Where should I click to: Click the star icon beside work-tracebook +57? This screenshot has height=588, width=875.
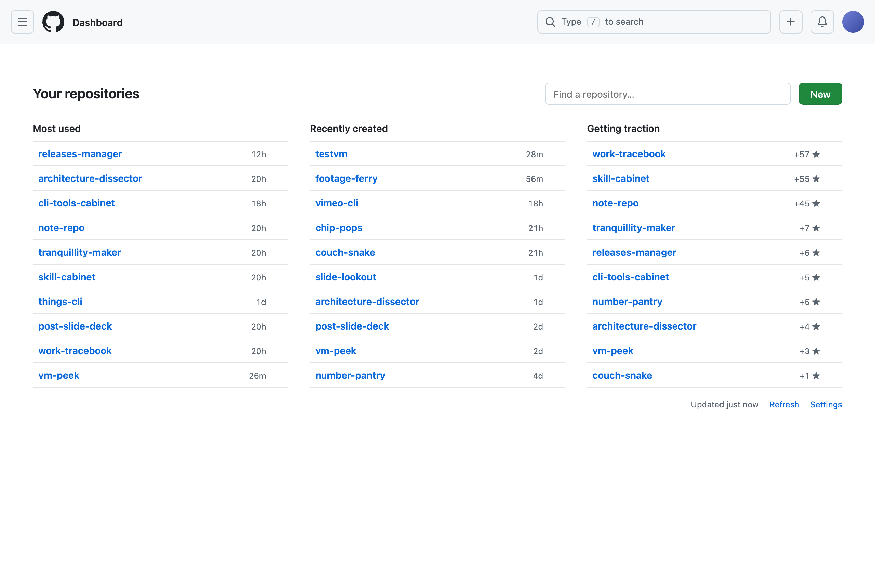[816, 154]
